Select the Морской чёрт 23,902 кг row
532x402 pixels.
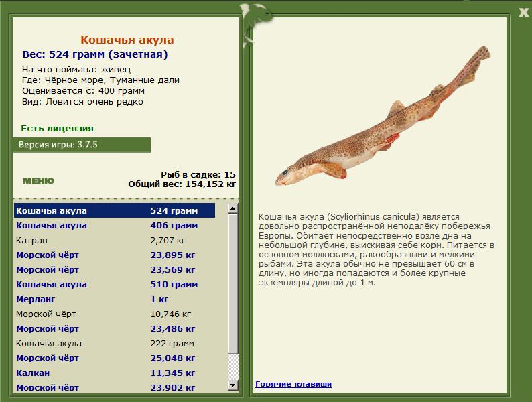click(x=115, y=387)
